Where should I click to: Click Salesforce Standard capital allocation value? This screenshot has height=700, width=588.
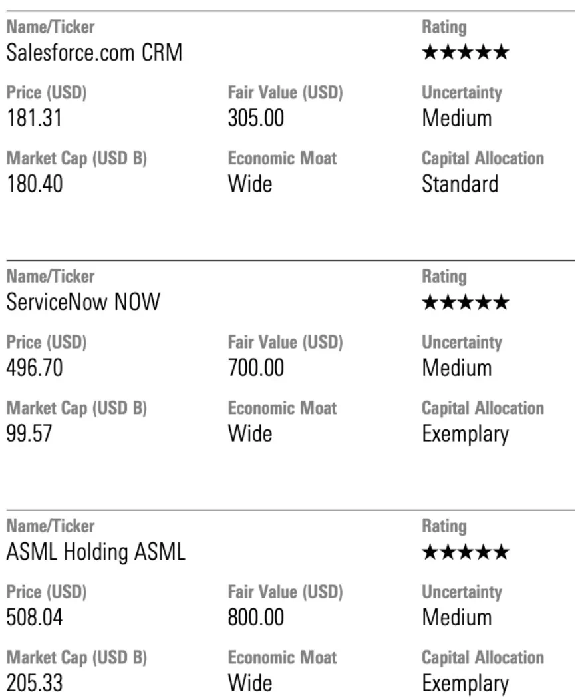pos(460,184)
